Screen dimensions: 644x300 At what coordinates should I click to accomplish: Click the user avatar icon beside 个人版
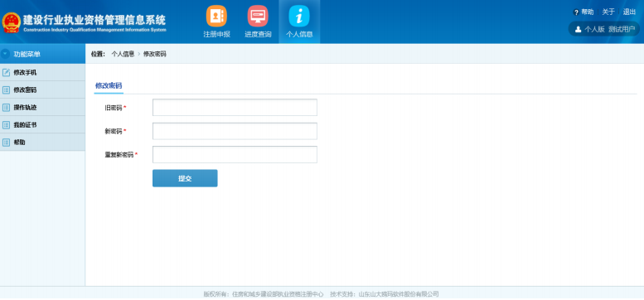pos(578,29)
